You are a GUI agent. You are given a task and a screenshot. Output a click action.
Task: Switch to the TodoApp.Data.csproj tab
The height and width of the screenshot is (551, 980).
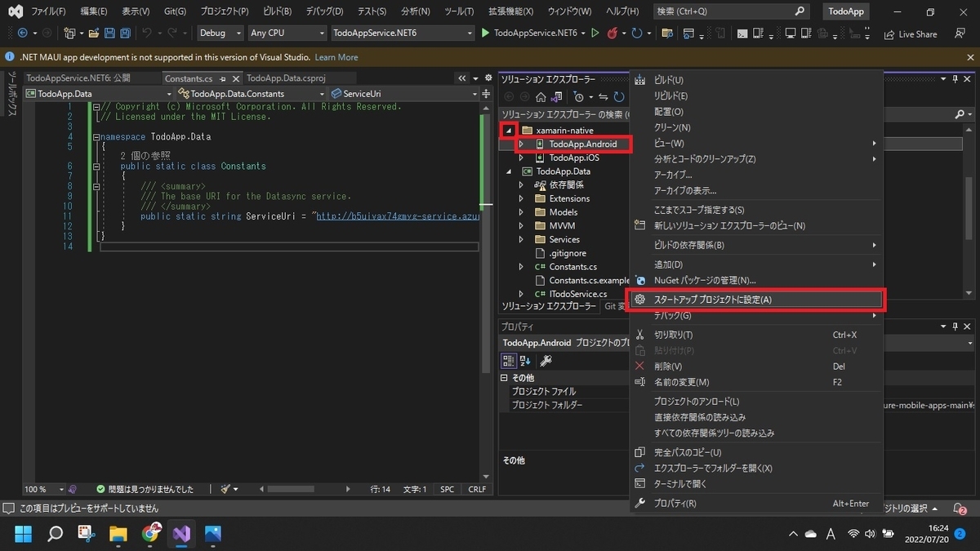point(285,78)
